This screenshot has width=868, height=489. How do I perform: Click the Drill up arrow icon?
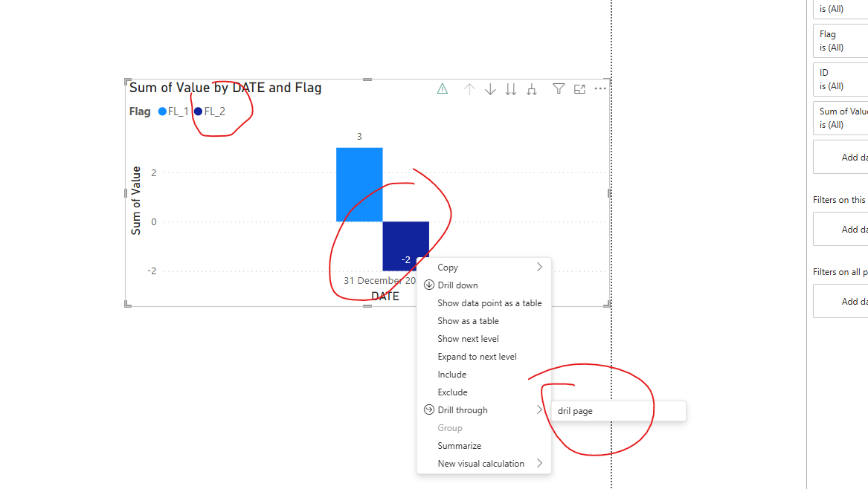click(469, 89)
